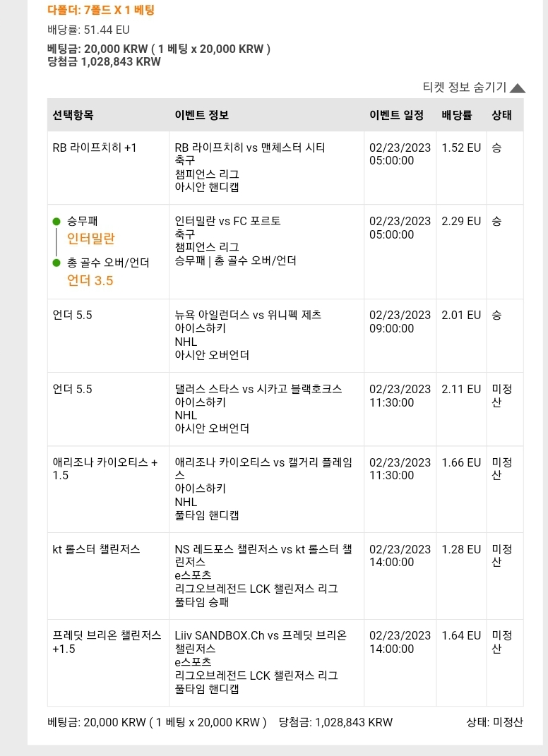Click the 이벤트 일정 column header
The width and height of the screenshot is (548, 756).
[397, 115]
